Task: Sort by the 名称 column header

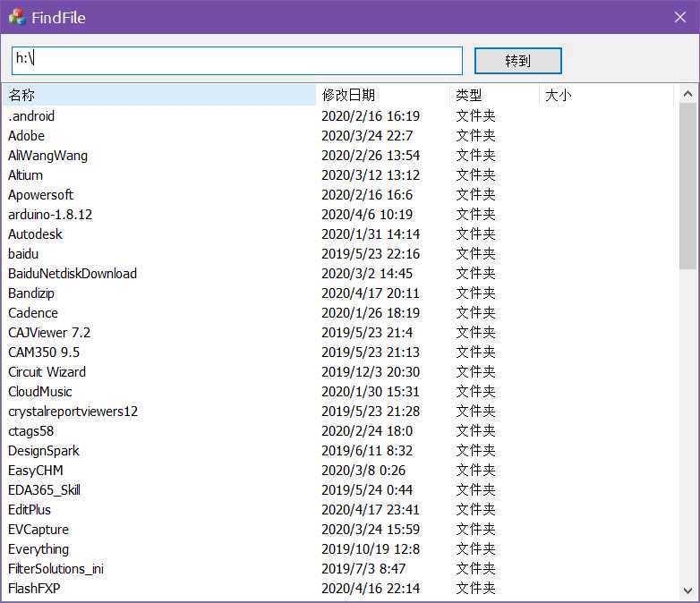Action: pyautogui.click(x=160, y=95)
